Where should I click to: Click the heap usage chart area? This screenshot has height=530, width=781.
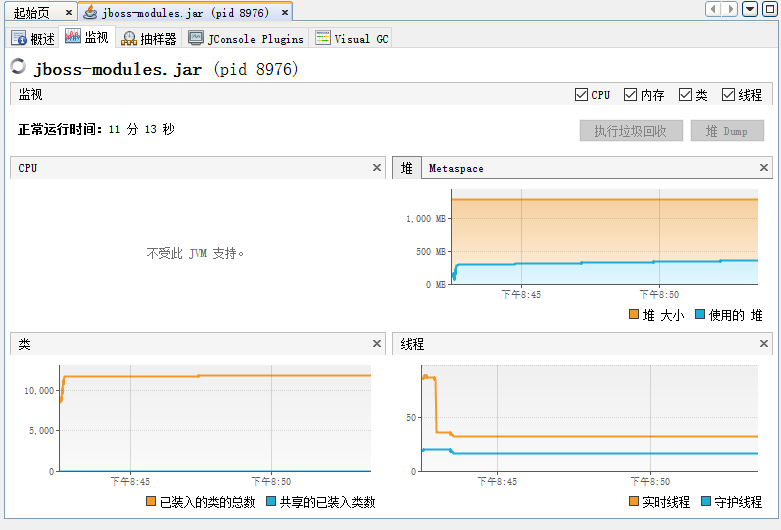[604, 237]
